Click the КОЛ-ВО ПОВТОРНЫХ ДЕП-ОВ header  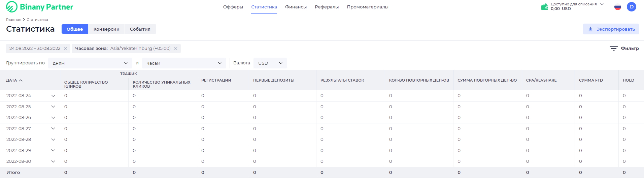pos(419,80)
